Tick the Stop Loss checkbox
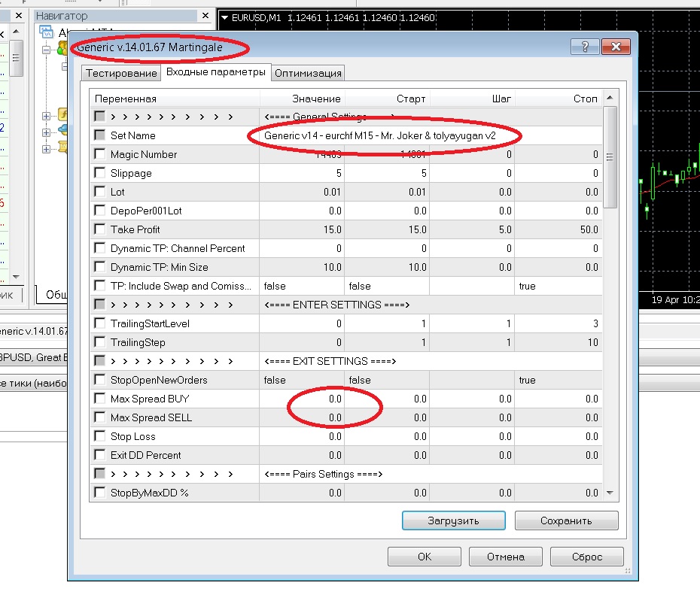Image resolution: width=700 pixels, height=613 pixels. [99, 436]
